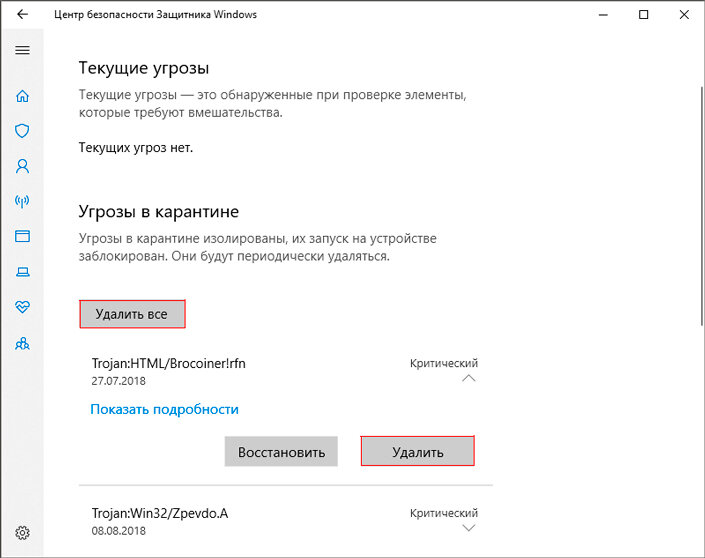Open the Показать подробности link
The image size is (705, 558).
[165, 410]
